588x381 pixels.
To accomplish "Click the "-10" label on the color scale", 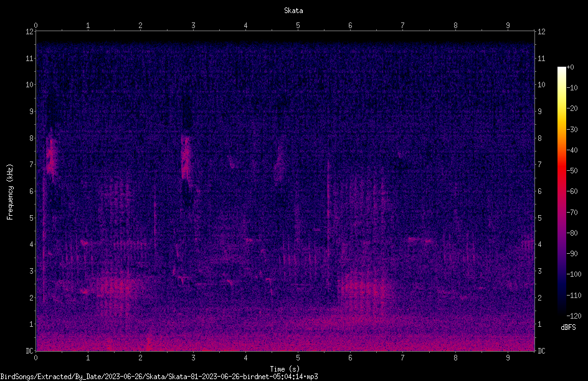I will (x=572, y=88).
